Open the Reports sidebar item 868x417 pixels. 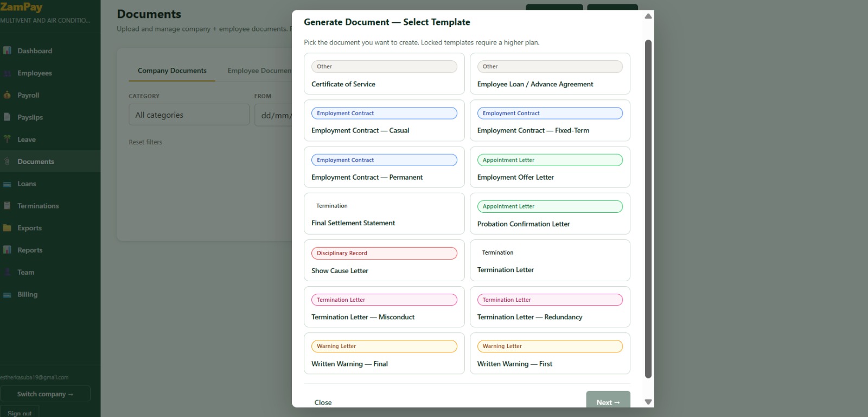[50, 250]
